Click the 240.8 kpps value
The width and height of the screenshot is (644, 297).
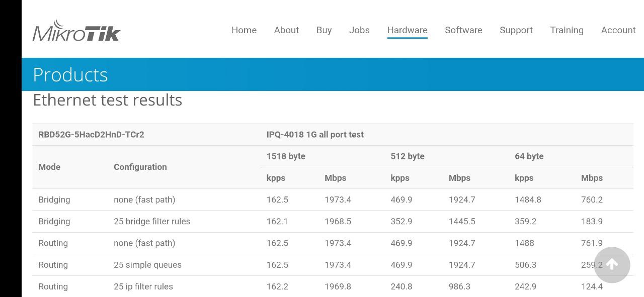tap(401, 286)
